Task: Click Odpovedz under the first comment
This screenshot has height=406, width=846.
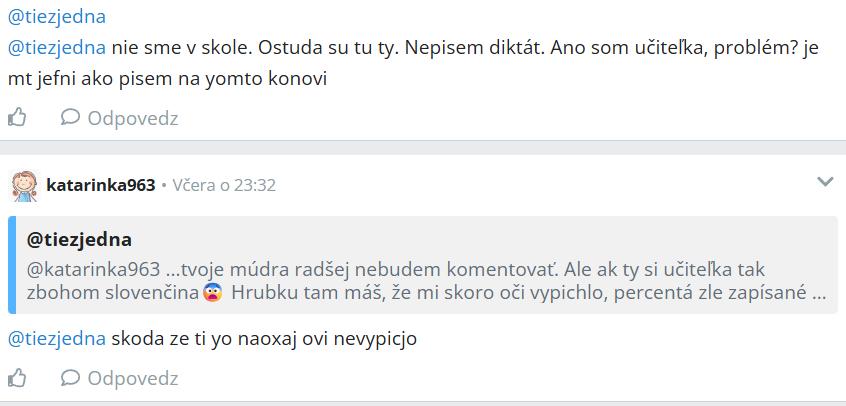Action: click(133, 118)
